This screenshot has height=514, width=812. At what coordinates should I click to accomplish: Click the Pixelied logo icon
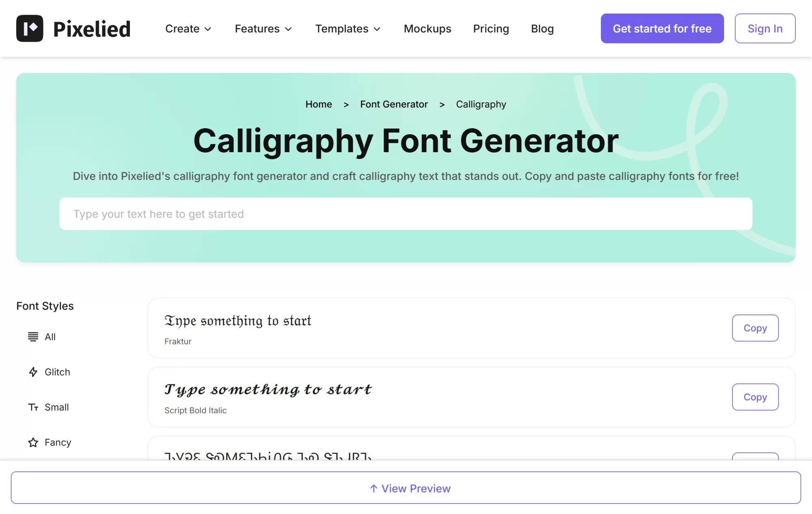(x=30, y=28)
